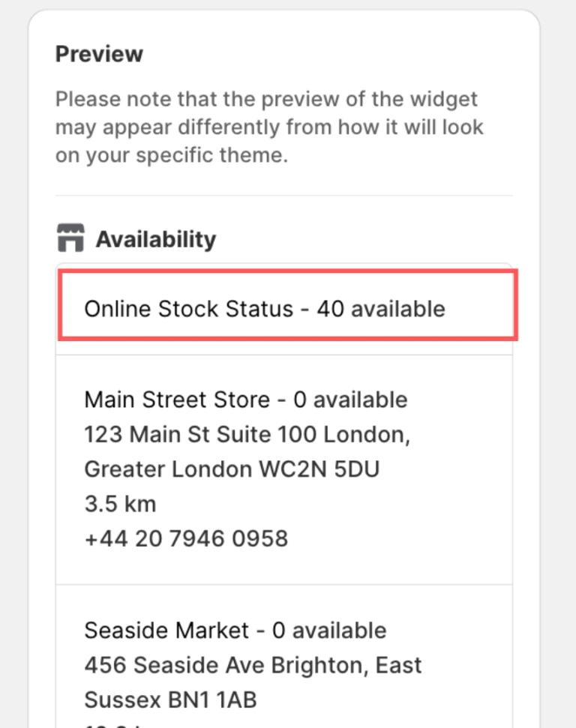Image resolution: width=576 pixels, height=728 pixels.
Task: Select the "may appear differently" note line
Action: (269, 127)
